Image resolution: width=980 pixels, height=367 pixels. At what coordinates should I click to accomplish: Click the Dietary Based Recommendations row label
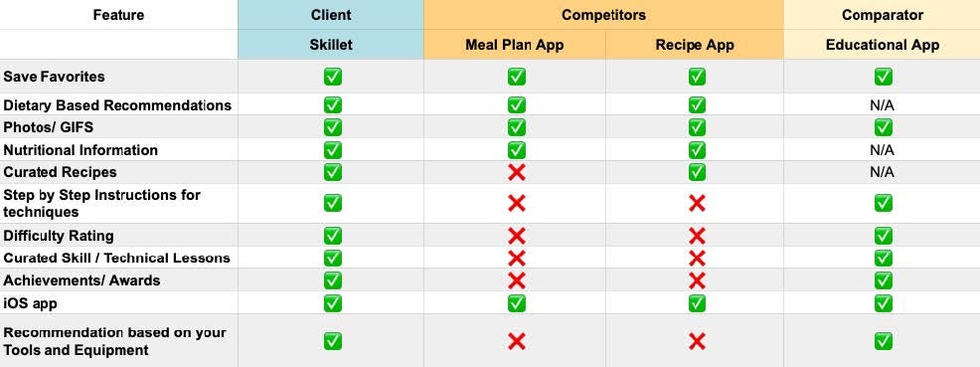(117, 105)
